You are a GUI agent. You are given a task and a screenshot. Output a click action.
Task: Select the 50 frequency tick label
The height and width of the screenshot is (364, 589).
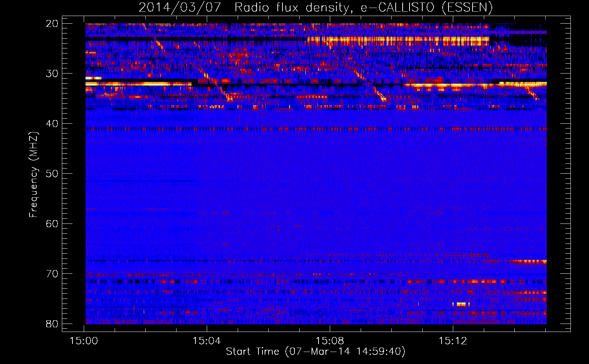coord(52,174)
